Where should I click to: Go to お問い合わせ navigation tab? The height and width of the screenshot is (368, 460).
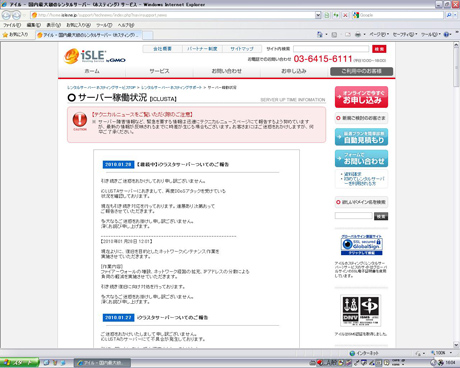pos(227,71)
